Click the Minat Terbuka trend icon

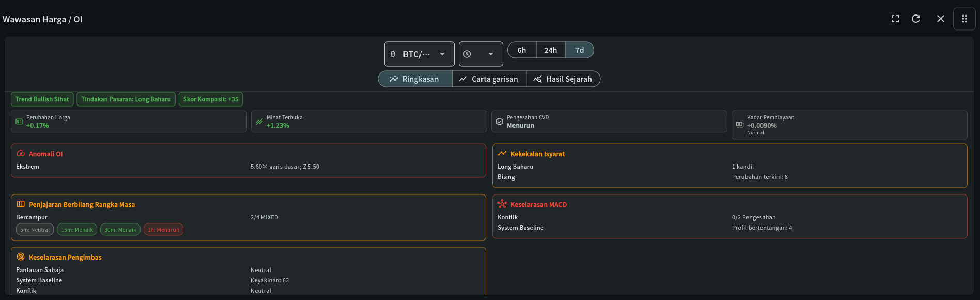[259, 122]
